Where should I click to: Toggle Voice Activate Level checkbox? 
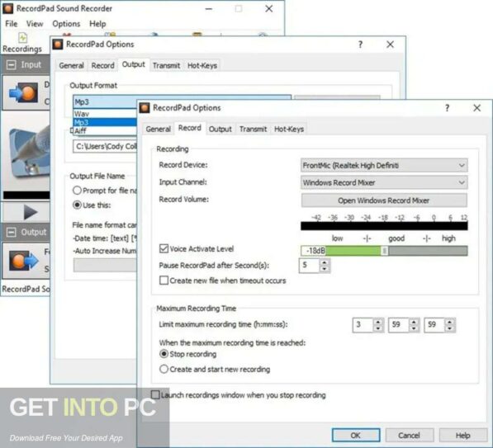164,249
